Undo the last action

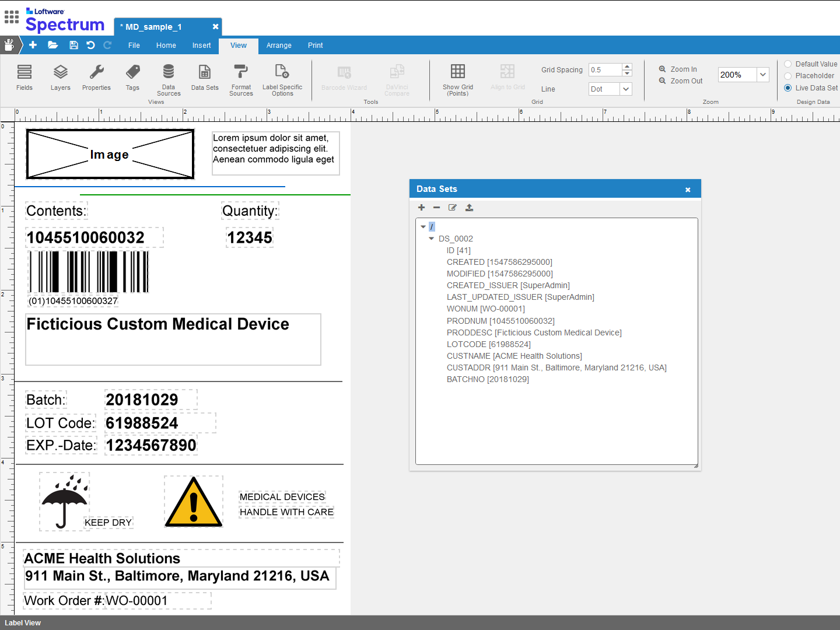[90, 45]
